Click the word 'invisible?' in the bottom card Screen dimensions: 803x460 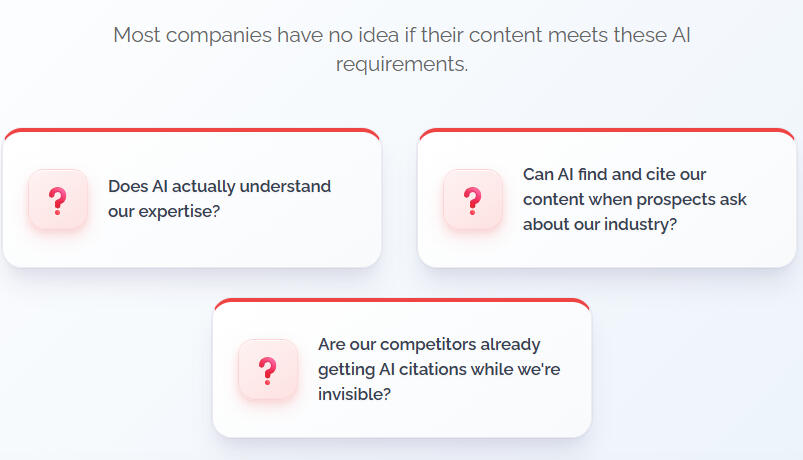point(354,394)
